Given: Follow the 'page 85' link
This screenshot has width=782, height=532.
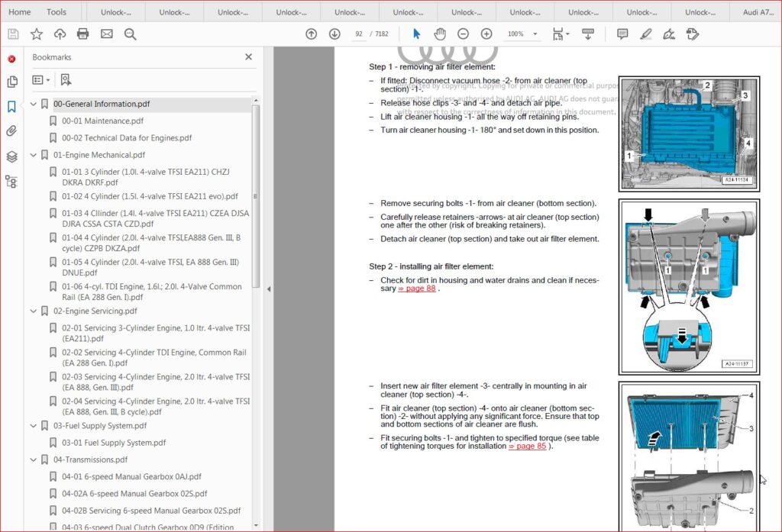Looking at the screenshot, I should (528, 446).
